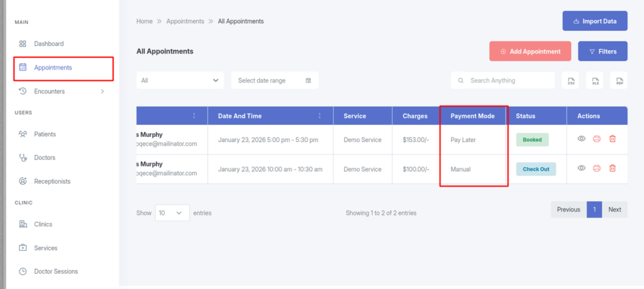Click the XLS export icon
644x289 pixels.
pos(595,80)
